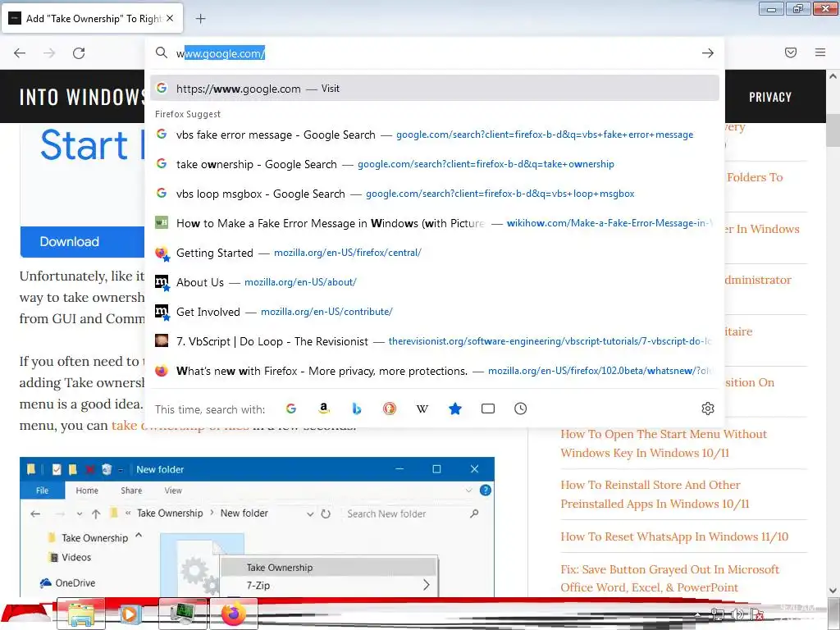Click the Take Ownership screenshot image
840x630 pixels.
click(x=257, y=527)
